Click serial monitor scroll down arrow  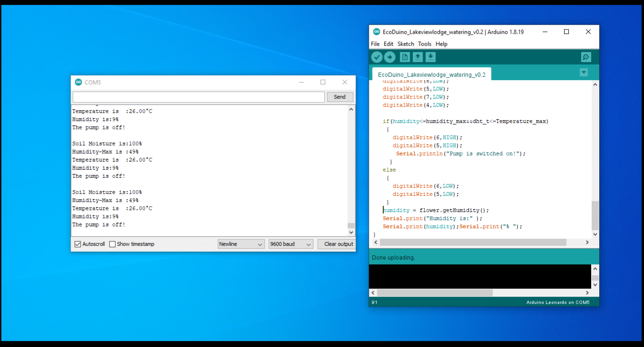(351, 233)
